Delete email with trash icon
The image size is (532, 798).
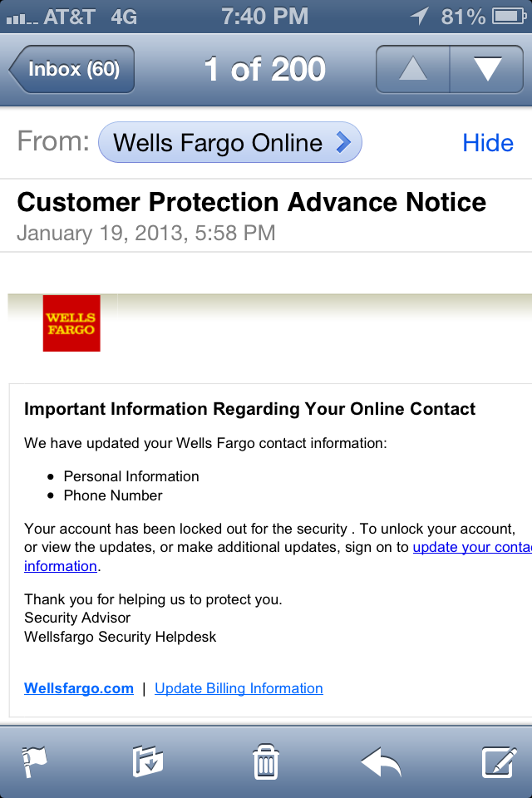(266, 761)
